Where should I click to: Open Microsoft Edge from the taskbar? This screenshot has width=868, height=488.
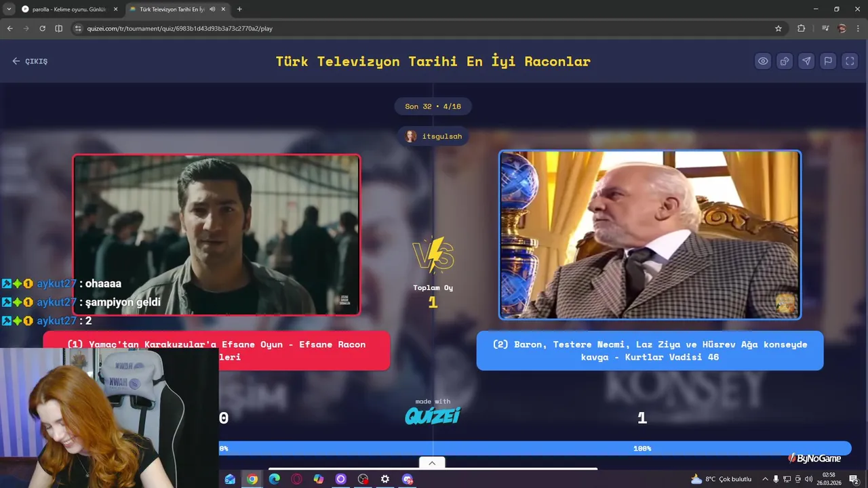coord(275,479)
